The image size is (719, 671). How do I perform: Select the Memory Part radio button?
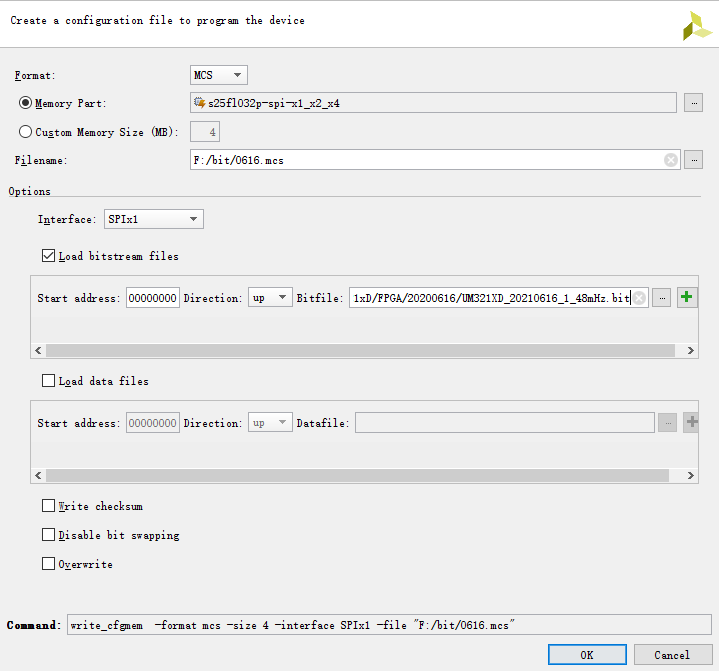(x=25, y=103)
